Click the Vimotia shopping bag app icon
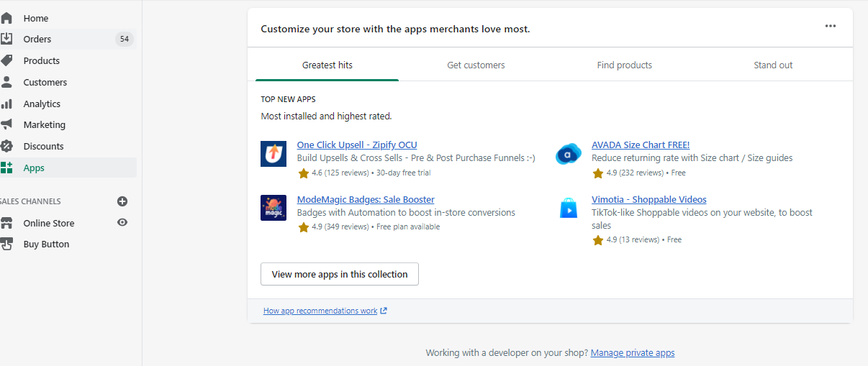 coord(569,208)
